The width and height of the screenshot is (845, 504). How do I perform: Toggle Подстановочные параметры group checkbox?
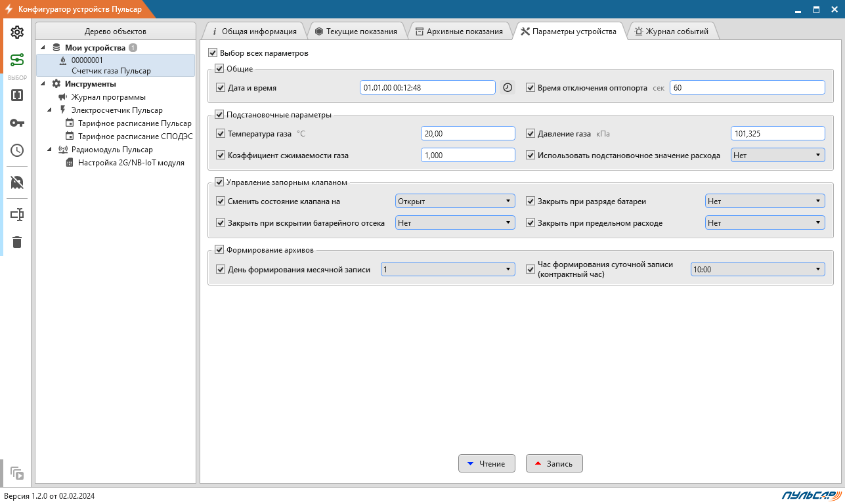pos(219,115)
